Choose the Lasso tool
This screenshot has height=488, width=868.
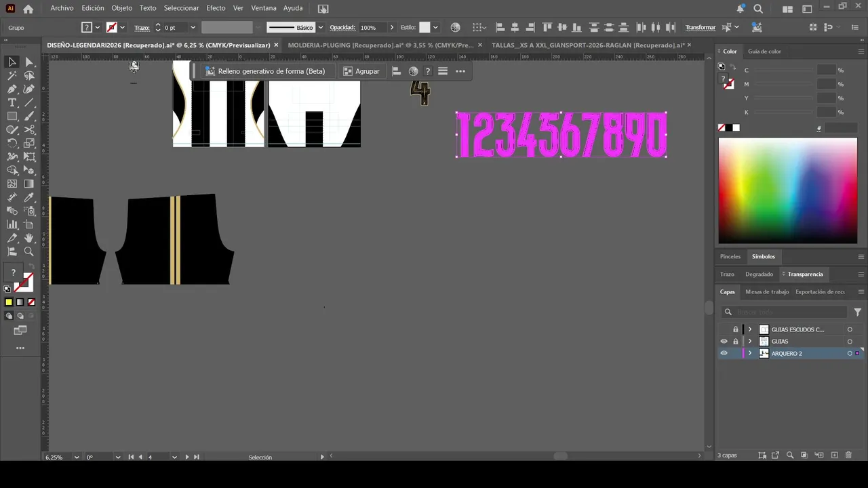pos(29,75)
